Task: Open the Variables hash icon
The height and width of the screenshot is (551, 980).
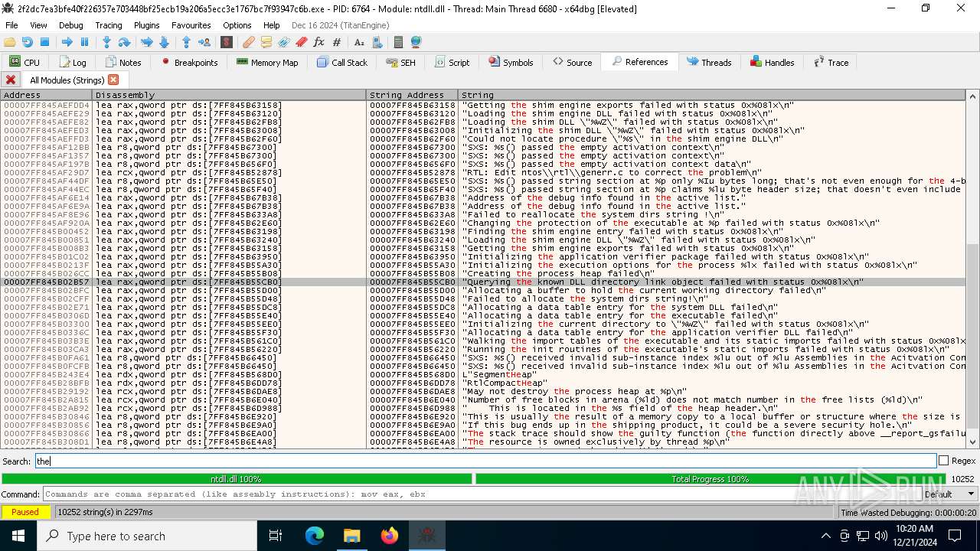Action: (337, 42)
